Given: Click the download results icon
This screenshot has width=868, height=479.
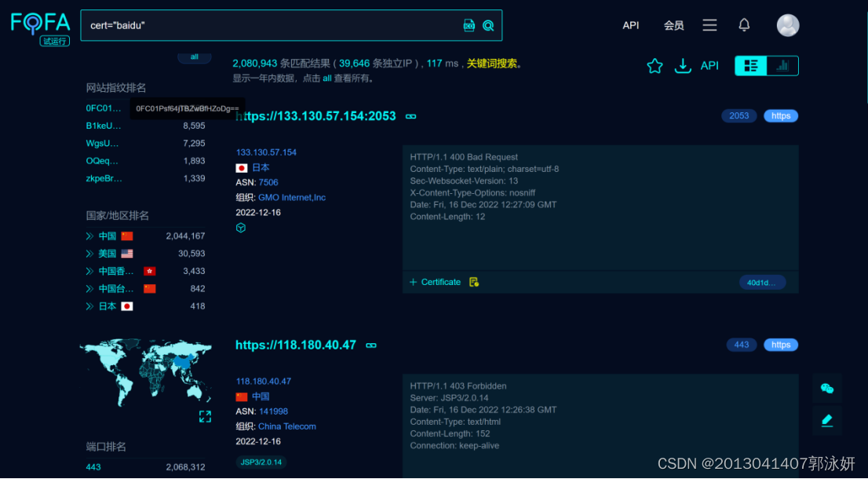Looking at the screenshot, I should click(683, 66).
